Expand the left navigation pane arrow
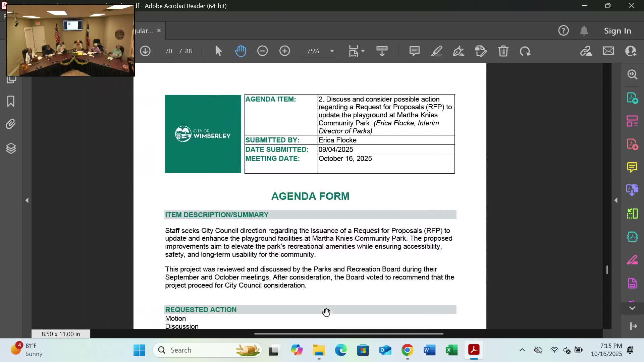Viewport: 644px width, 362px height. (x=27, y=200)
